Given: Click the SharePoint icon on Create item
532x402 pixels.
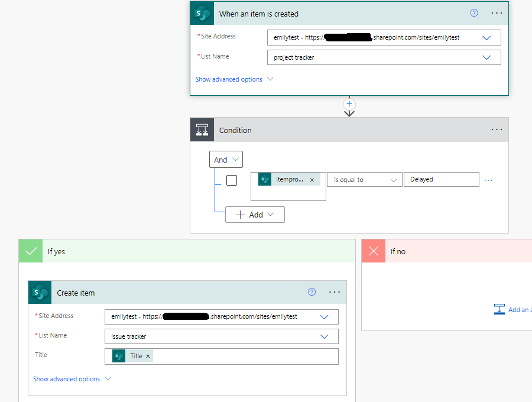Looking at the screenshot, I should point(40,292).
